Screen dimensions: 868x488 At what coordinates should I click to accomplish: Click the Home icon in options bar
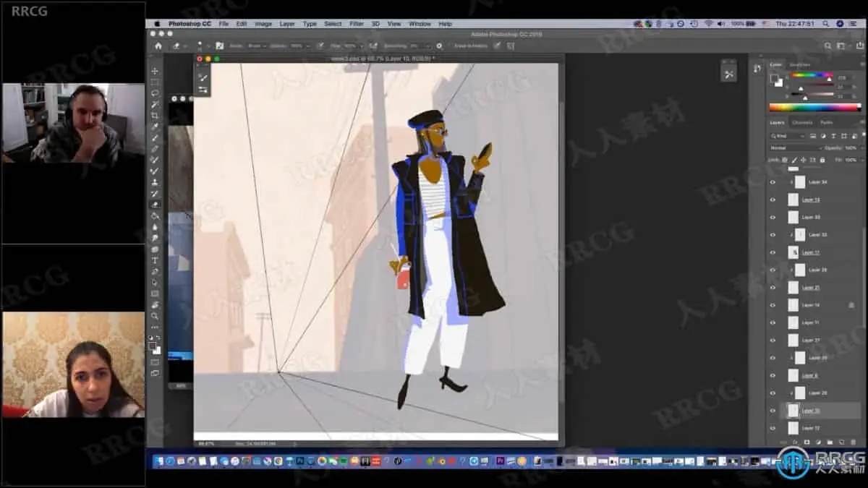point(158,46)
